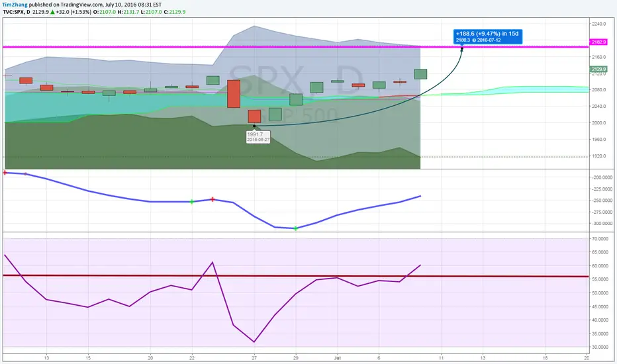The image size is (617, 364).
Task: Click the 2000.0 price axis label
Action: pos(598,123)
